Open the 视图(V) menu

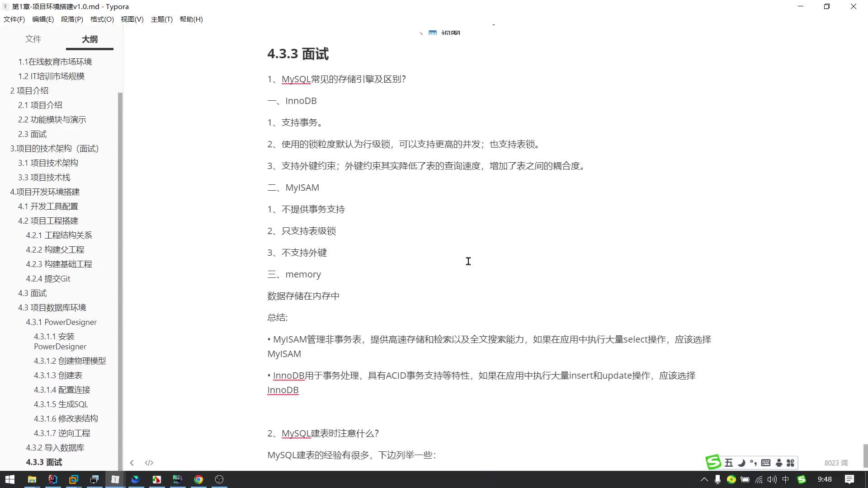tap(132, 19)
